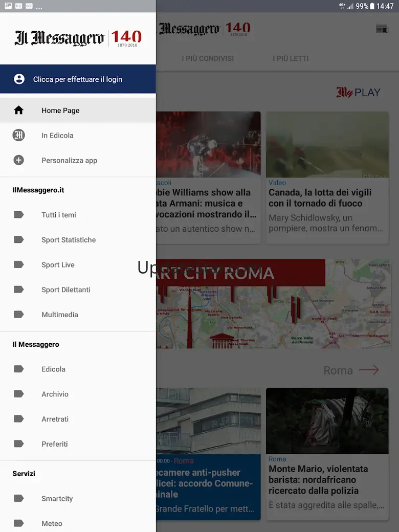
Task: Click the tag icon beside Sport Live
Action: point(18,264)
